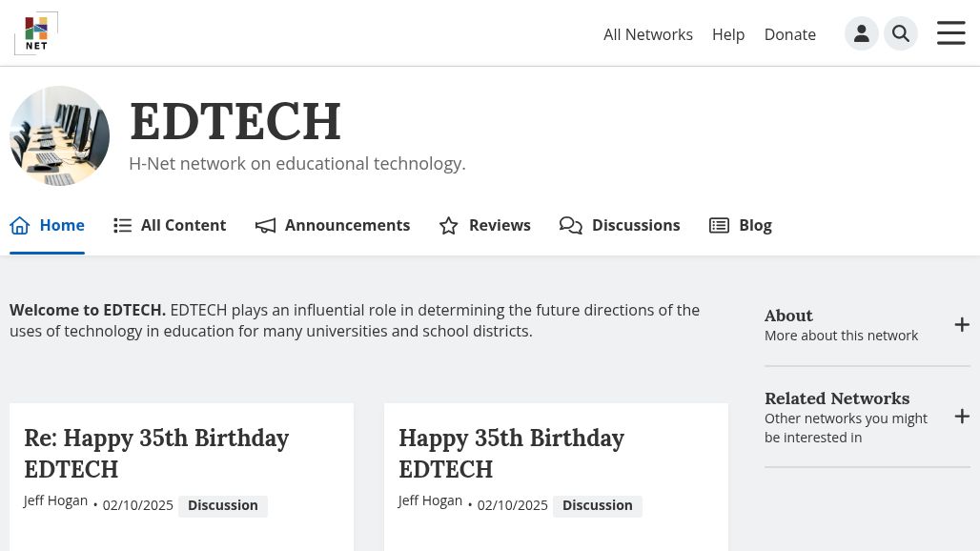
Task: Go to All Networks link
Action: (x=648, y=34)
